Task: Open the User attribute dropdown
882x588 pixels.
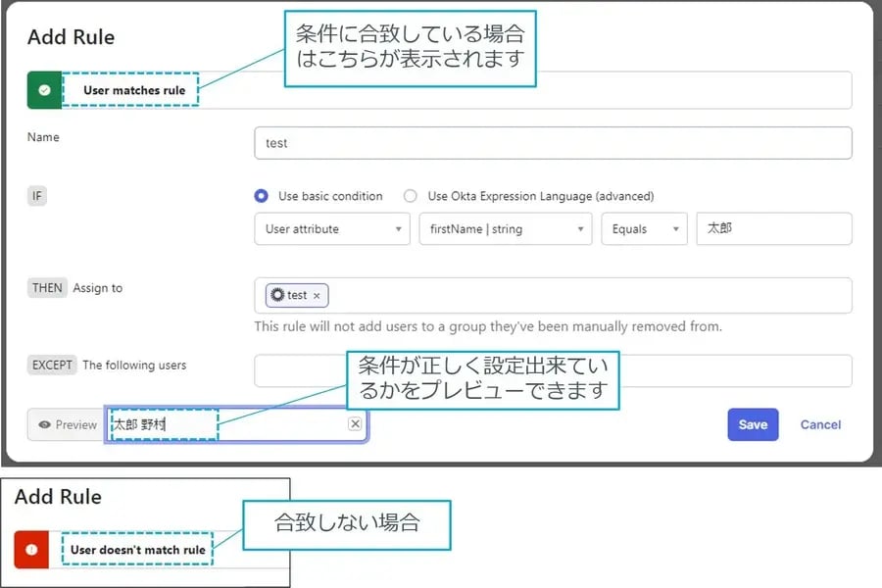Action: [x=331, y=229]
